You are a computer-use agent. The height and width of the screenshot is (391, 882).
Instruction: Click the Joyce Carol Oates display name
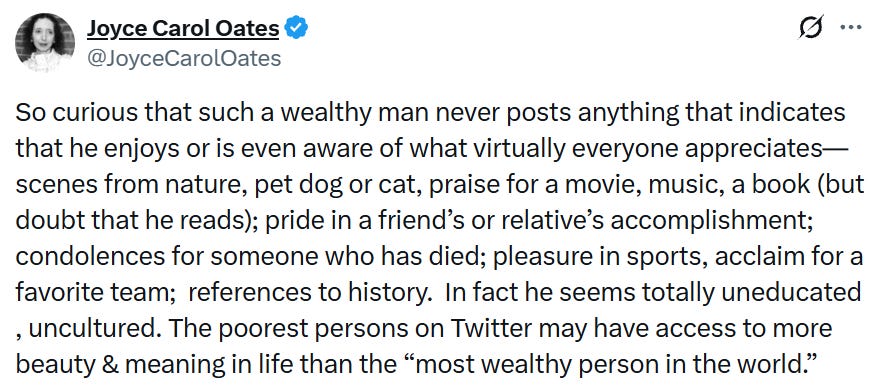(183, 28)
